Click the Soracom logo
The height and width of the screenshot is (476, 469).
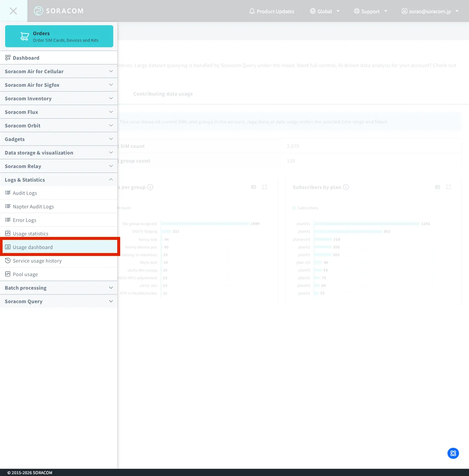[x=59, y=11]
